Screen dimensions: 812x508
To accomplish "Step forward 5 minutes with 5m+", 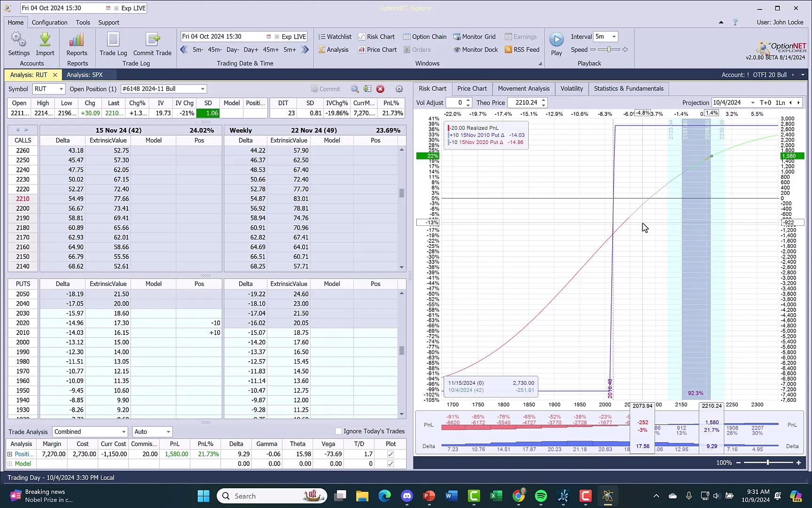I will click(x=290, y=49).
